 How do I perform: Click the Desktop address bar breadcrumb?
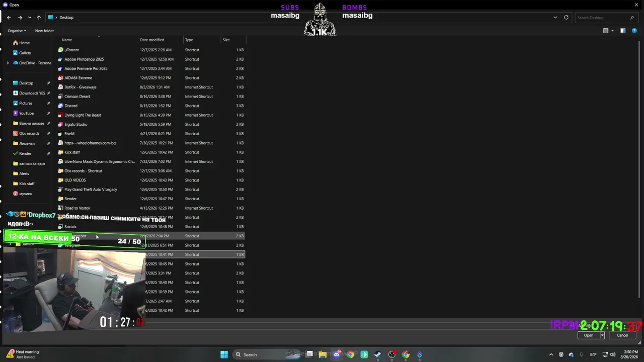(66, 18)
